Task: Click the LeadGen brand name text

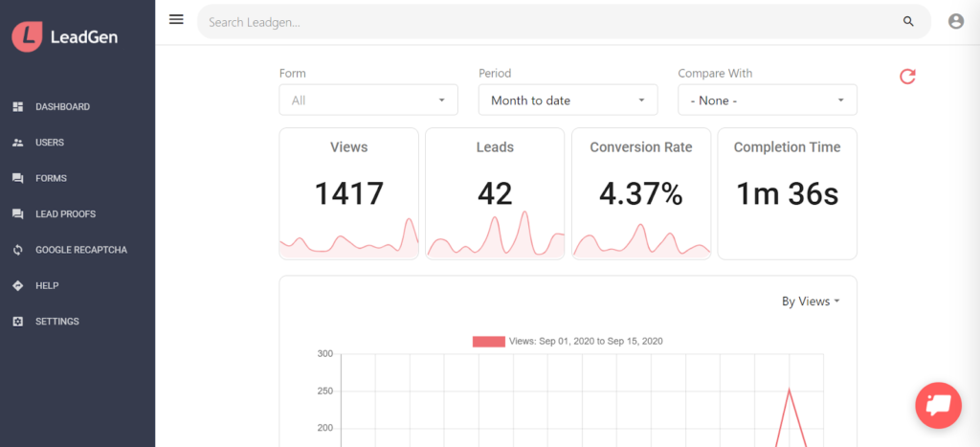Action: coord(84,37)
